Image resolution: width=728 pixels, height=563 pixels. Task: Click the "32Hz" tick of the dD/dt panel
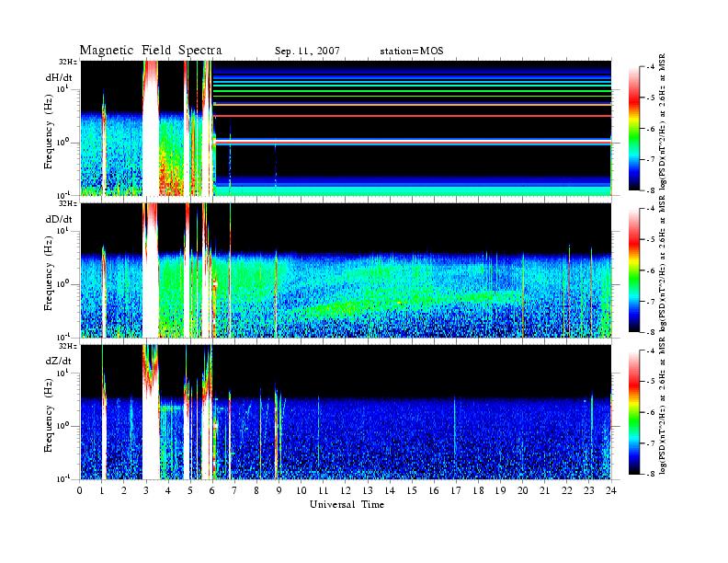[68, 203]
